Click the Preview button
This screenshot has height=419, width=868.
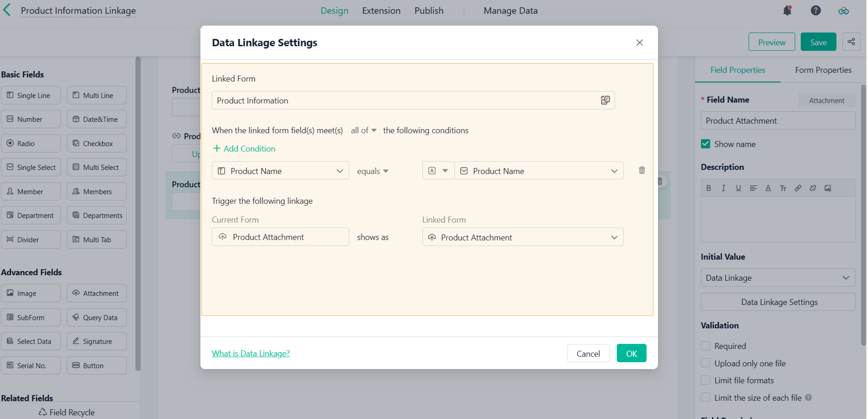click(772, 42)
